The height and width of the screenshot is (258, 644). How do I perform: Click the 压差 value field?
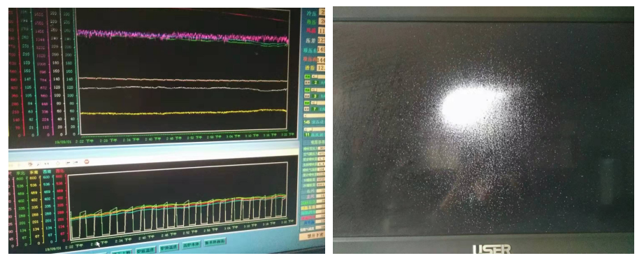[x=321, y=41]
